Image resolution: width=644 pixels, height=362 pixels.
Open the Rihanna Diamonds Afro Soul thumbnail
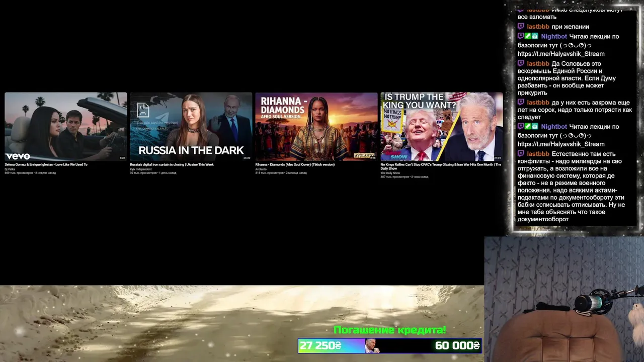(316, 127)
